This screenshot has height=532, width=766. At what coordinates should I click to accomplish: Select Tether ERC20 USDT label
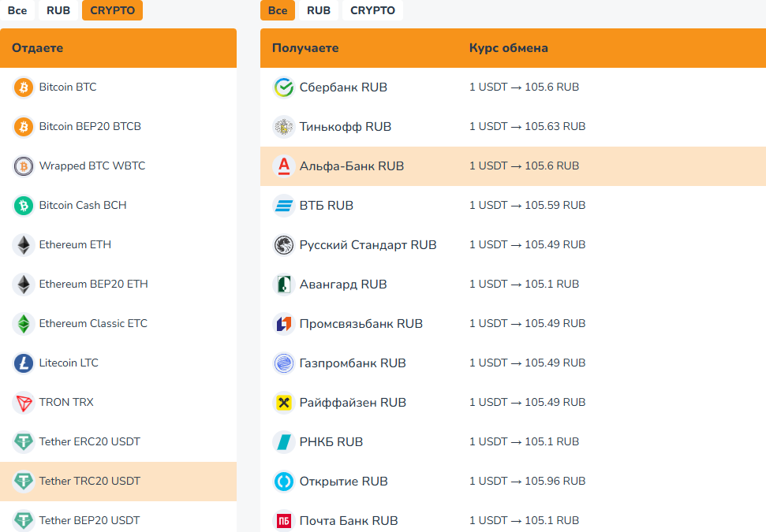(89, 441)
